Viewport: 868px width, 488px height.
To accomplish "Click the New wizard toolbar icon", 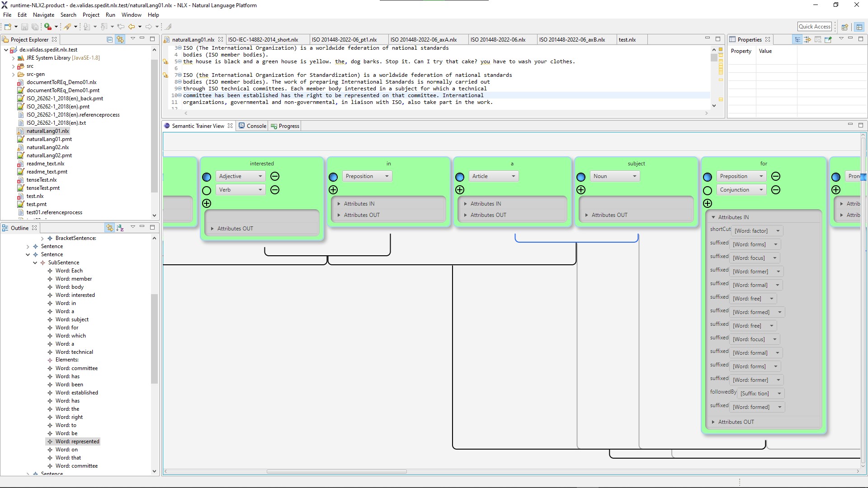I will click(x=8, y=27).
